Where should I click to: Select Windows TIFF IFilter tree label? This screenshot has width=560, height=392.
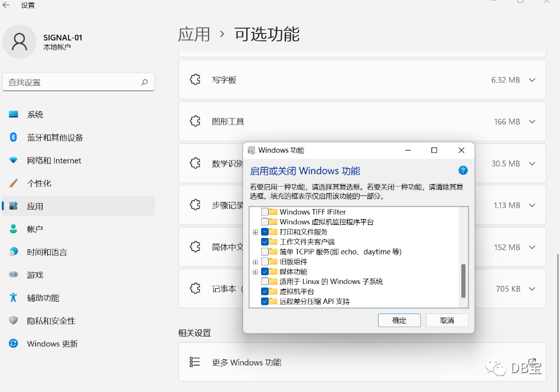pyautogui.click(x=312, y=212)
